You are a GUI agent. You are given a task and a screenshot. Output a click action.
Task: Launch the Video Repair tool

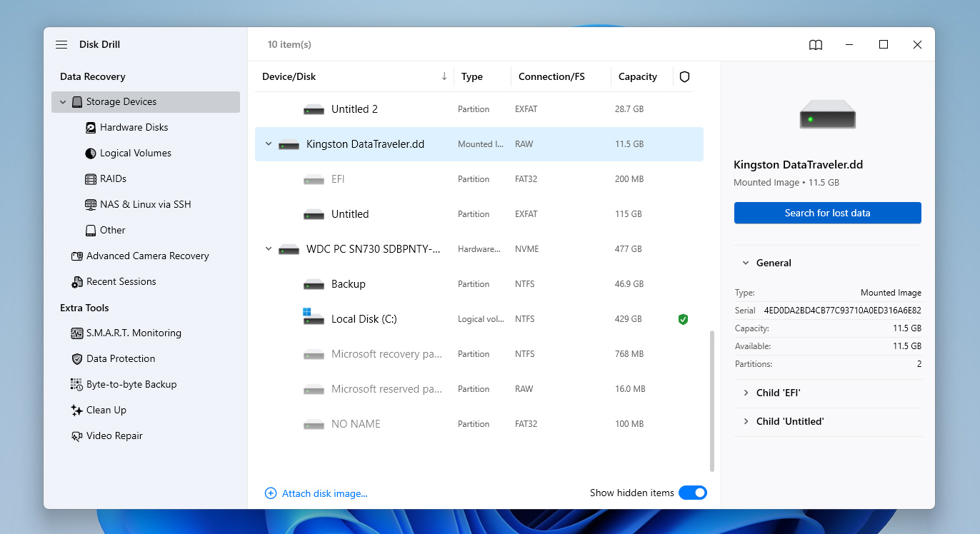pyautogui.click(x=115, y=435)
